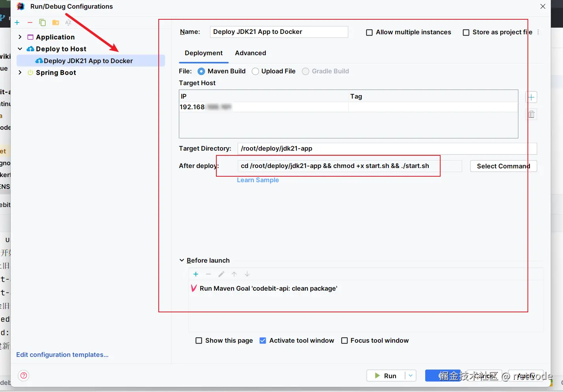Focus the Name input field
This screenshot has height=392, width=563.
point(279,32)
